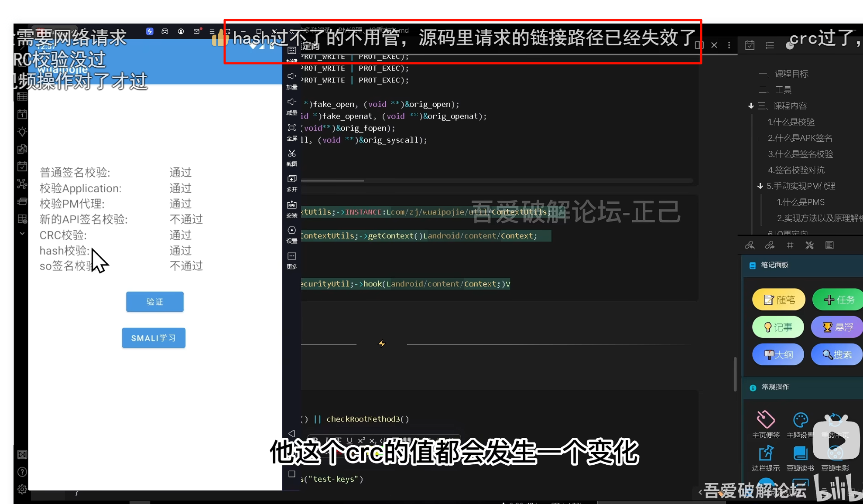Open the gamepad icon in emulator title bar
This screenshot has height=504, width=863.
tap(165, 31)
